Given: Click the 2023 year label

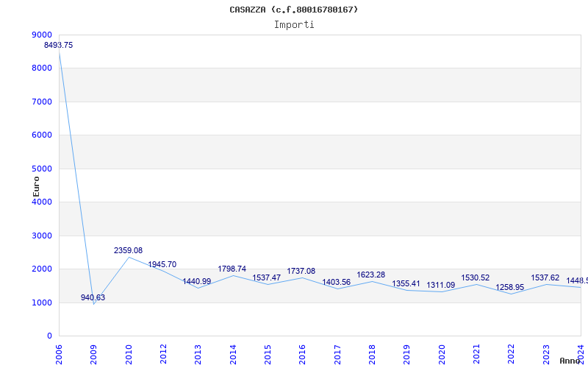Looking at the screenshot, I should [546, 355].
